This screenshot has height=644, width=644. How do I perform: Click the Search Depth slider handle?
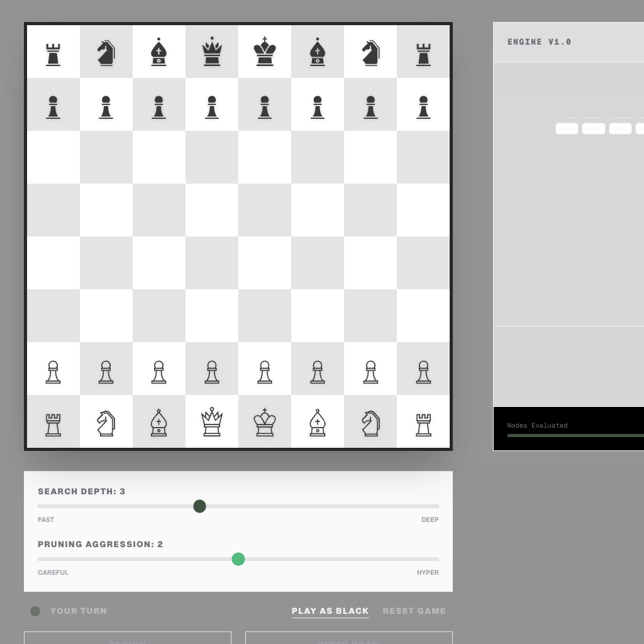coord(199,506)
